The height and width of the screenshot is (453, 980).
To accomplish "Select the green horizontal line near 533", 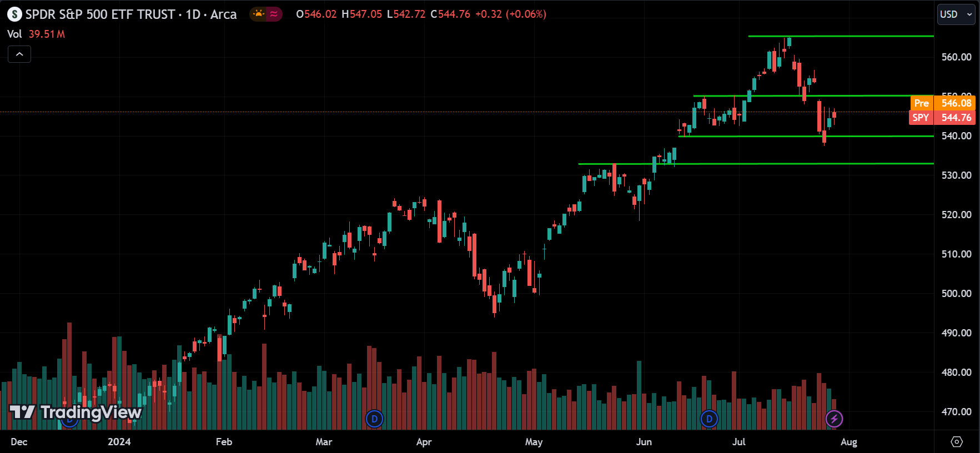I will click(x=756, y=164).
